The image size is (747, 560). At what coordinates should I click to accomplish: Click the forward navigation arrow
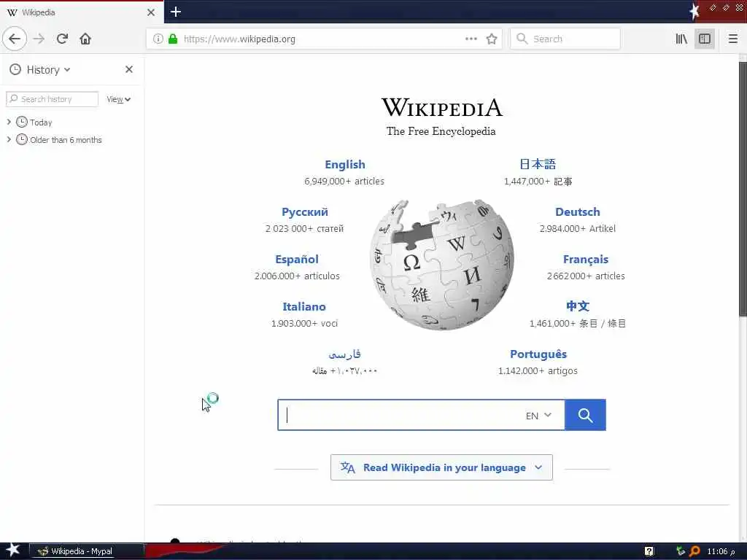point(39,39)
